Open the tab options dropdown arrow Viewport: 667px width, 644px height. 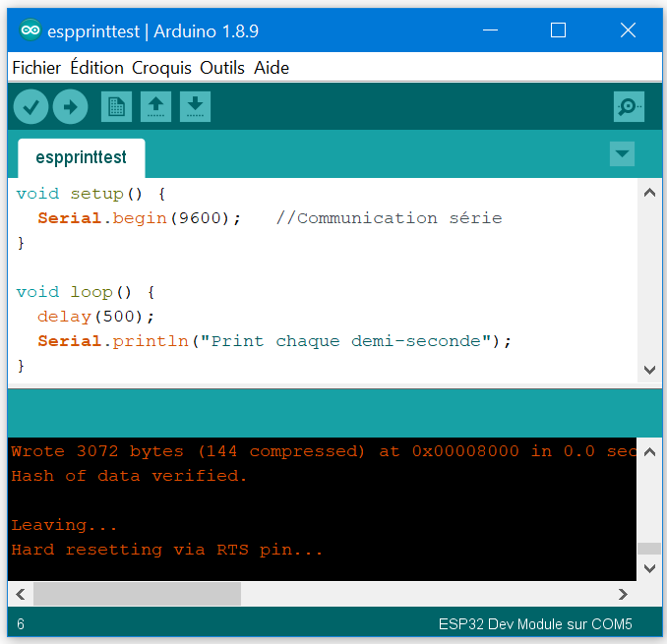tap(622, 154)
